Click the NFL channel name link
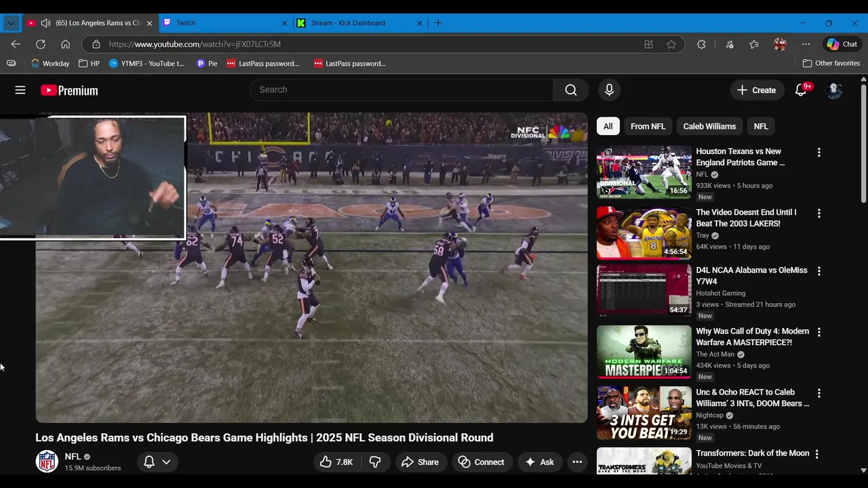868x488 pixels. 73,457
